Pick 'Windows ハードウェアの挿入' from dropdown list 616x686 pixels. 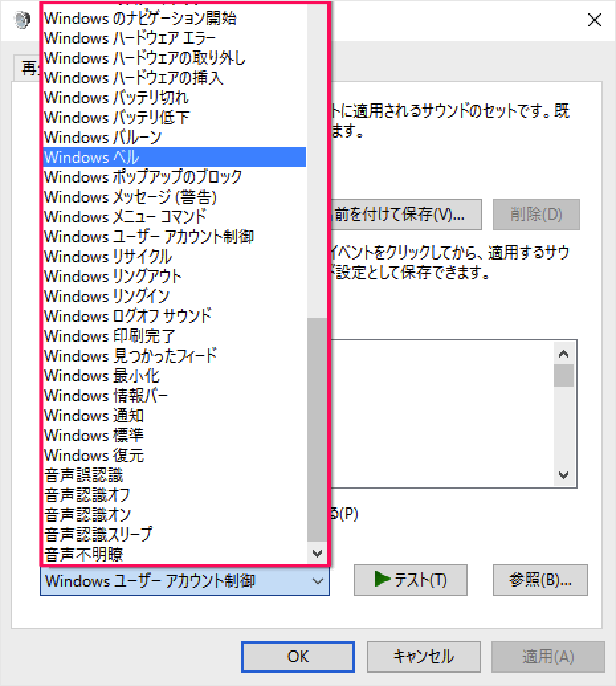[175, 78]
